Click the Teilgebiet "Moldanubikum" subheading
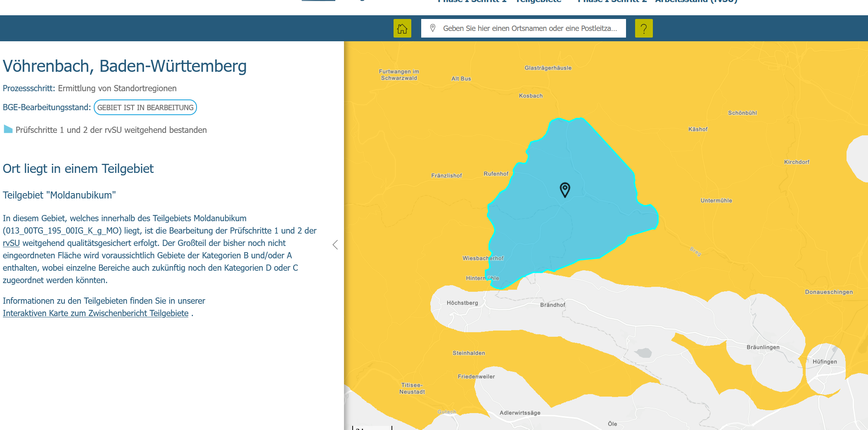 [59, 195]
